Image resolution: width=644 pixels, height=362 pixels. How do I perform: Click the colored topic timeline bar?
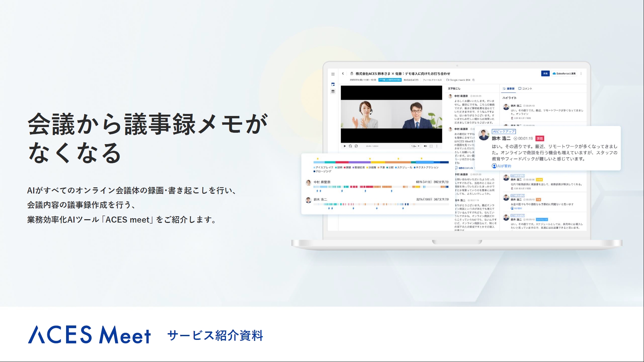coord(381,162)
